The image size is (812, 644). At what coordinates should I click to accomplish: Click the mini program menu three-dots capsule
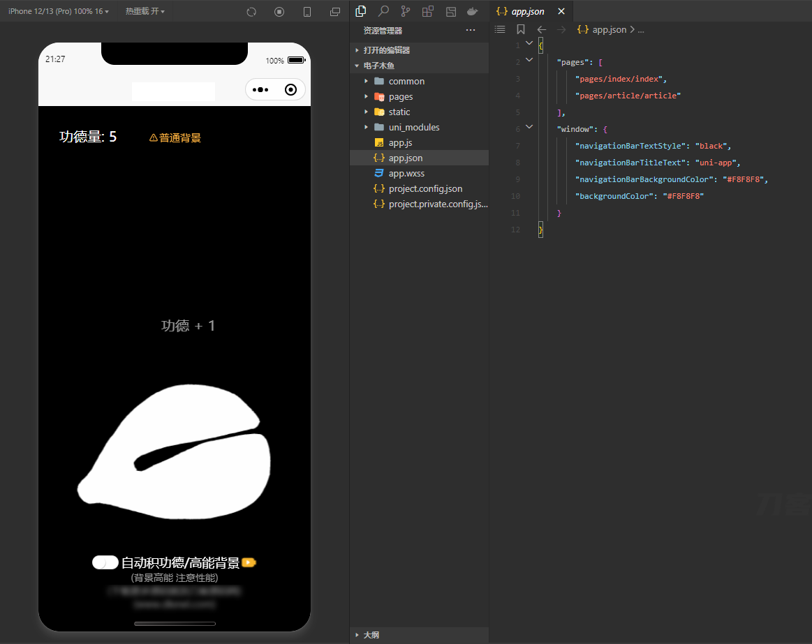pos(260,90)
